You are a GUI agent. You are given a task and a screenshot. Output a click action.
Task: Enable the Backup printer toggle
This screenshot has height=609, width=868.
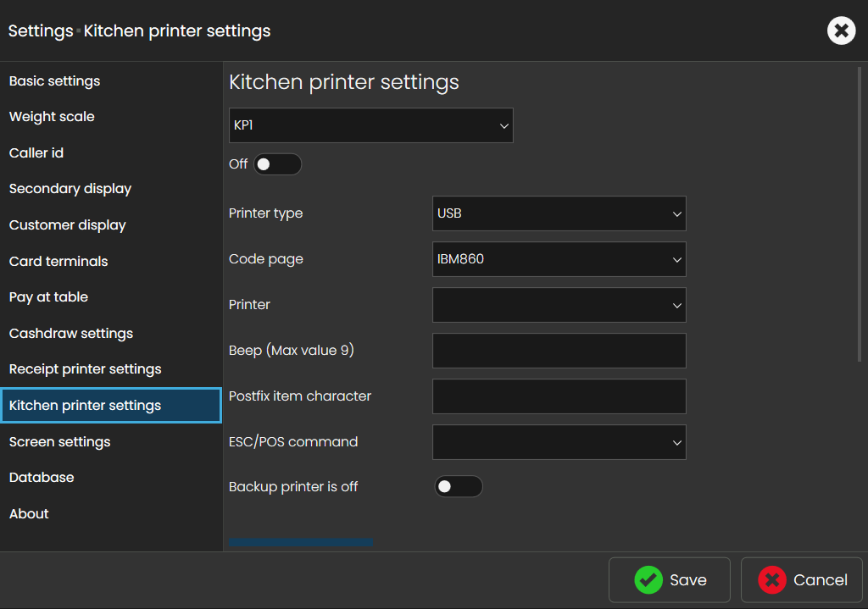point(458,487)
